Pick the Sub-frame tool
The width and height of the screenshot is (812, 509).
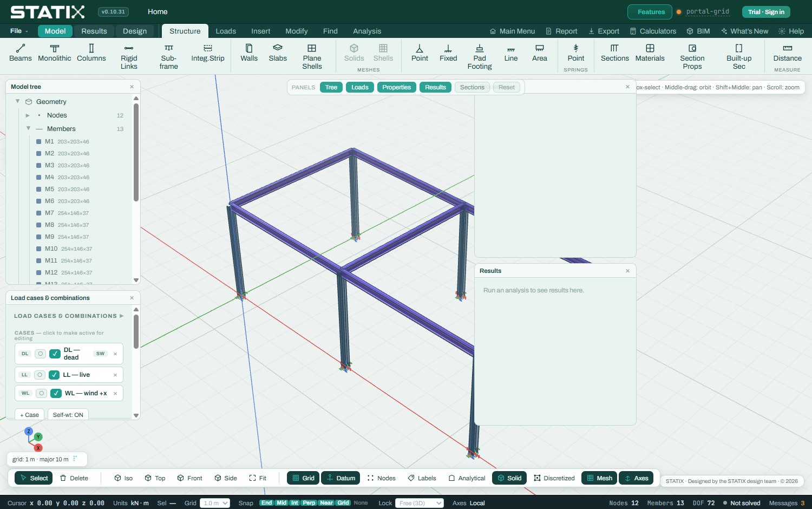(169, 57)
